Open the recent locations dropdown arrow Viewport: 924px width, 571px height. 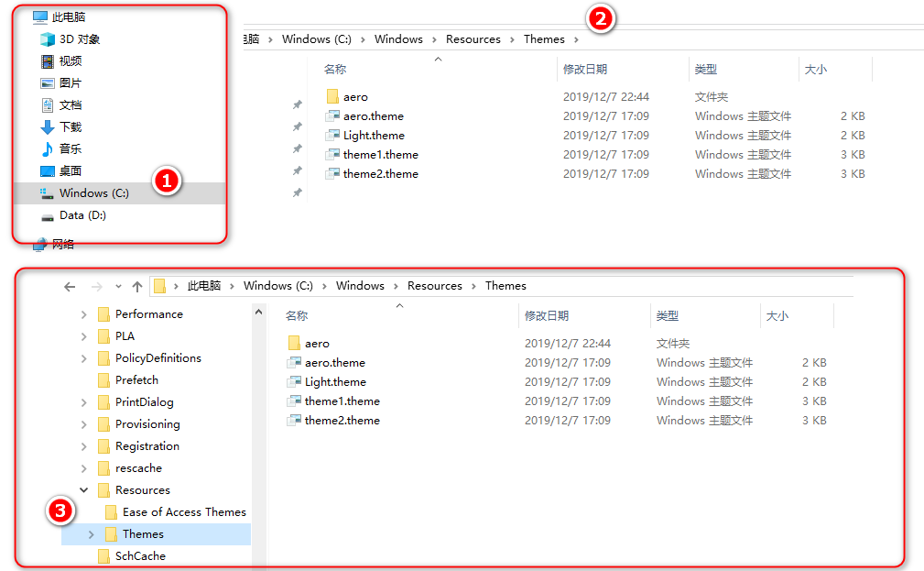[x=118, y=287]
